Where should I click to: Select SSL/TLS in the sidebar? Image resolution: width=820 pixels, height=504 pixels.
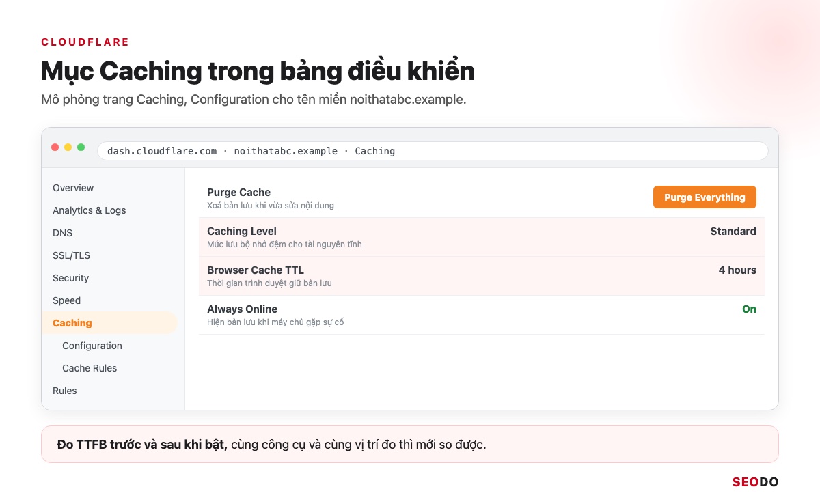(x=72, y=255)
